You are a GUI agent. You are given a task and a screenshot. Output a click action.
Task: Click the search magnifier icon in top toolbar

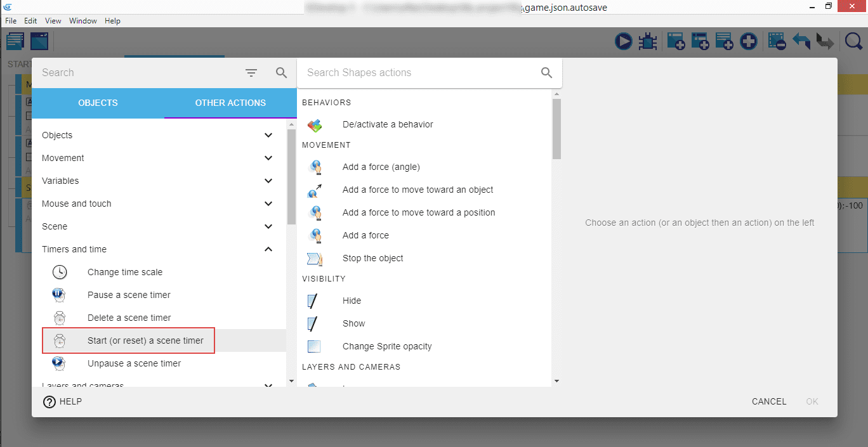pos(853,42)
